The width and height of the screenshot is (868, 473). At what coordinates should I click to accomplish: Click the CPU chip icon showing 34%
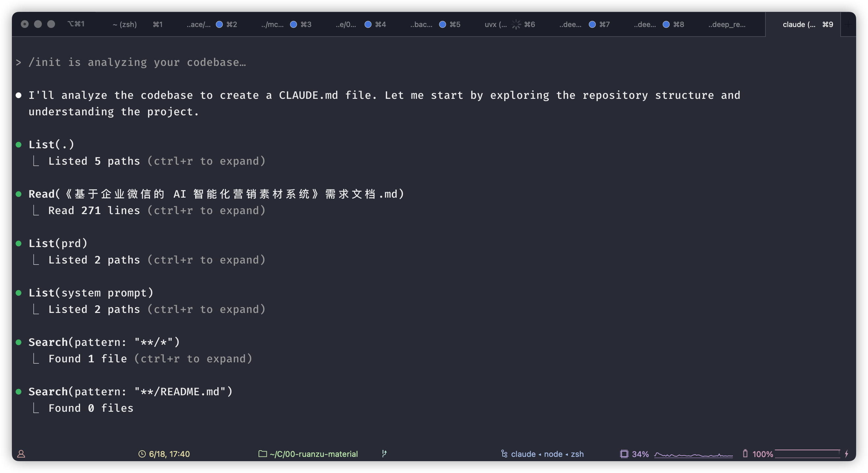pos(624,454)
